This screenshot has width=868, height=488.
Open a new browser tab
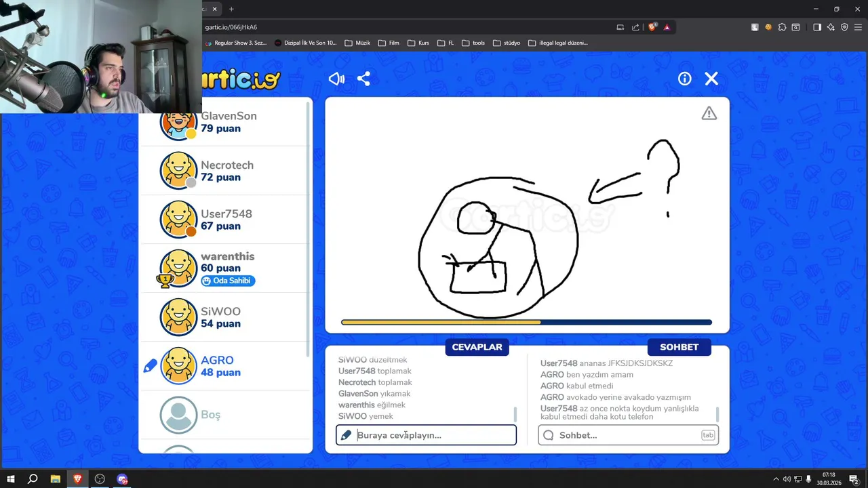click(x=231, y=9)
